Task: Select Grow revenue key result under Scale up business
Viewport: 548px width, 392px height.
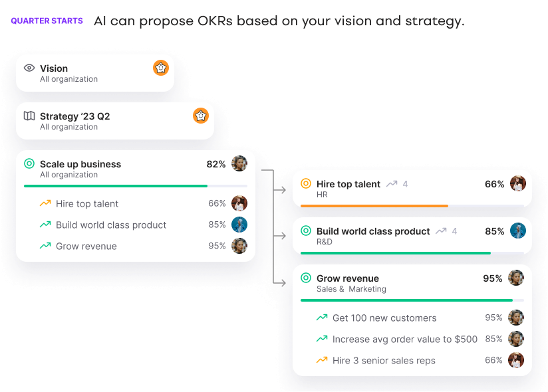Action: 86,246
